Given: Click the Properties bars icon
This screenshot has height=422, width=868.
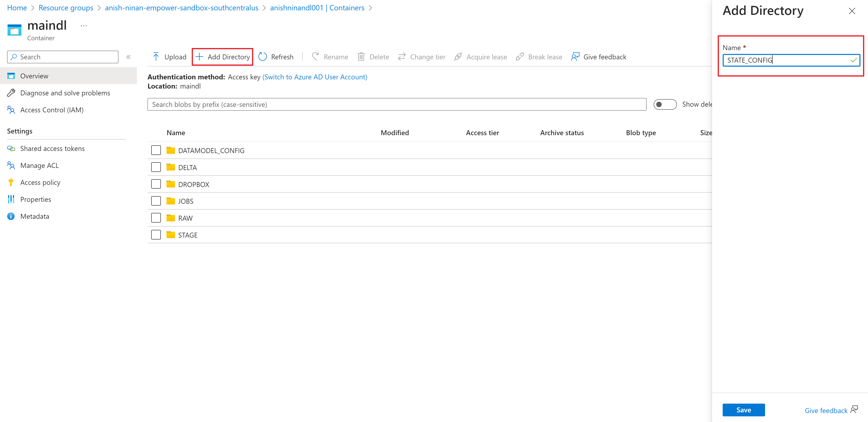Looking at the screenshot, I should [x=11, y=199].
